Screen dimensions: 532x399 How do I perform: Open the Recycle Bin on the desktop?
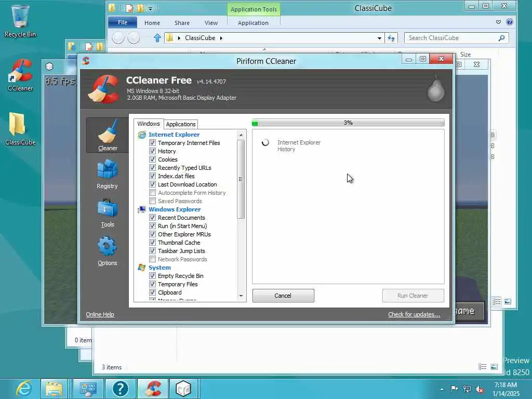(20, 21)
